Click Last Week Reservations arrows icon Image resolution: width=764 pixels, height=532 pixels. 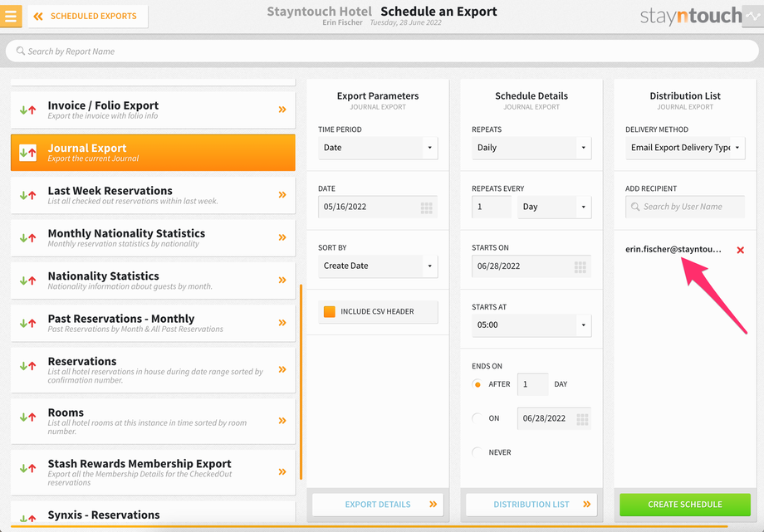27,195
